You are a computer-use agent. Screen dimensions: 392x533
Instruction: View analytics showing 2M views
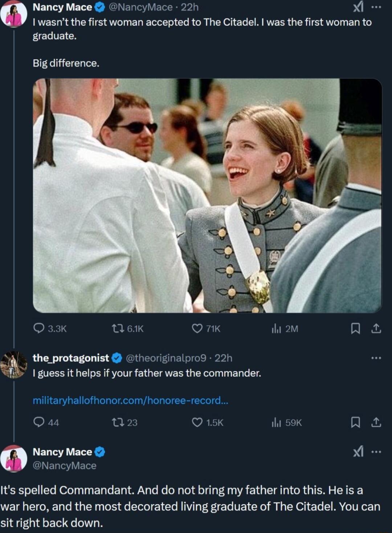277,329
